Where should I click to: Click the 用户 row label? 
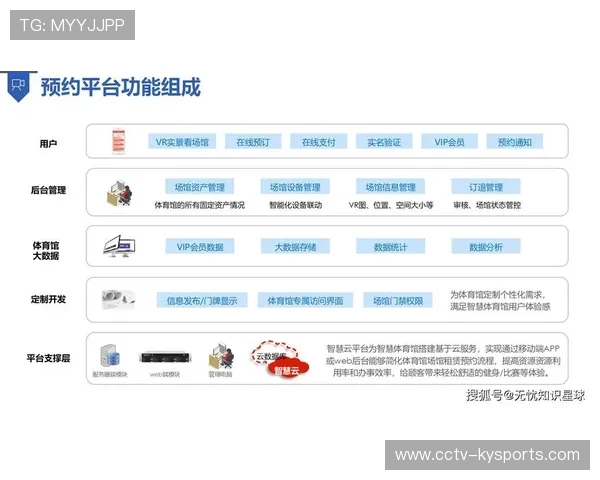48,144
